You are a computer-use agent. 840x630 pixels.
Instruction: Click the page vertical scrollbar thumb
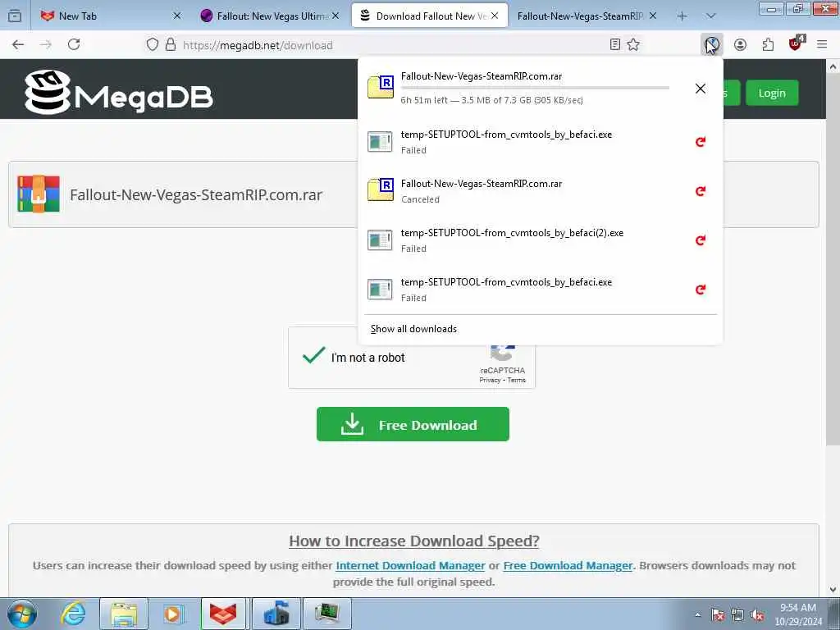click(x=833, y=260)
